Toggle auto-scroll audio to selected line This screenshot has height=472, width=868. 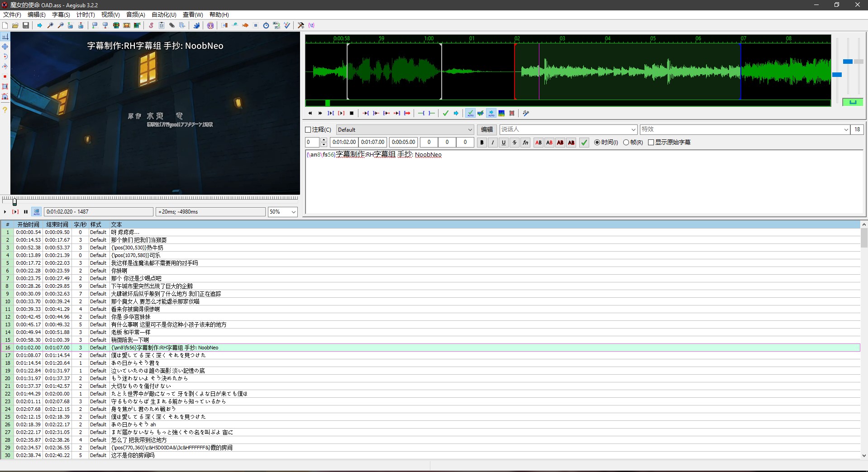[491, 113]
